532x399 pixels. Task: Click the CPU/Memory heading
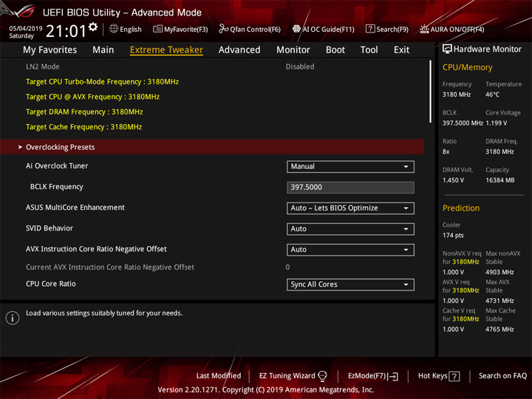467,67
